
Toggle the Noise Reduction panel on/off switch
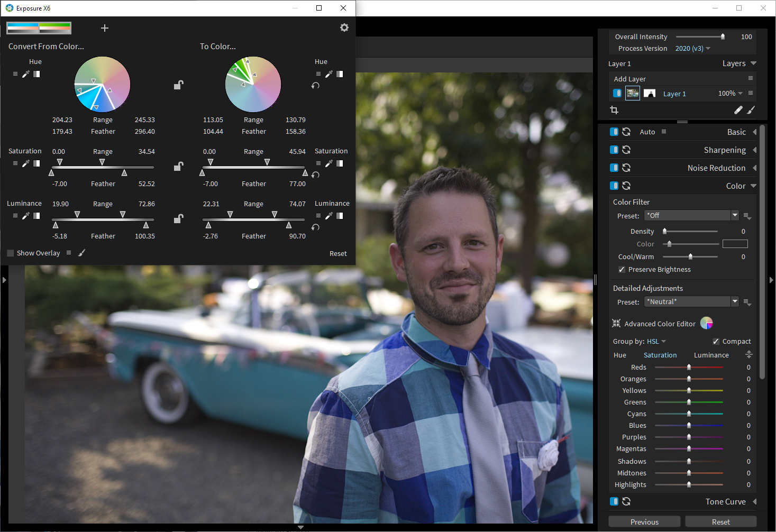point(614,168)
